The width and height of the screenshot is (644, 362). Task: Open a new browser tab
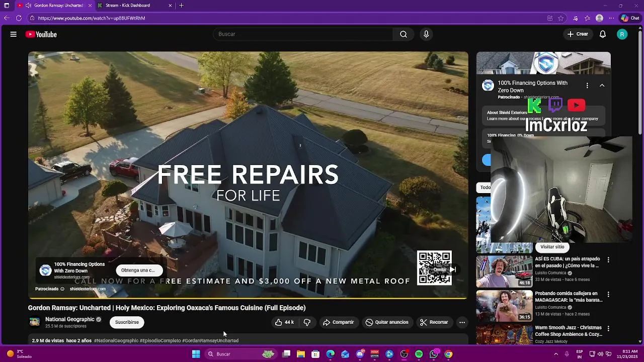[x=181, y=6]
